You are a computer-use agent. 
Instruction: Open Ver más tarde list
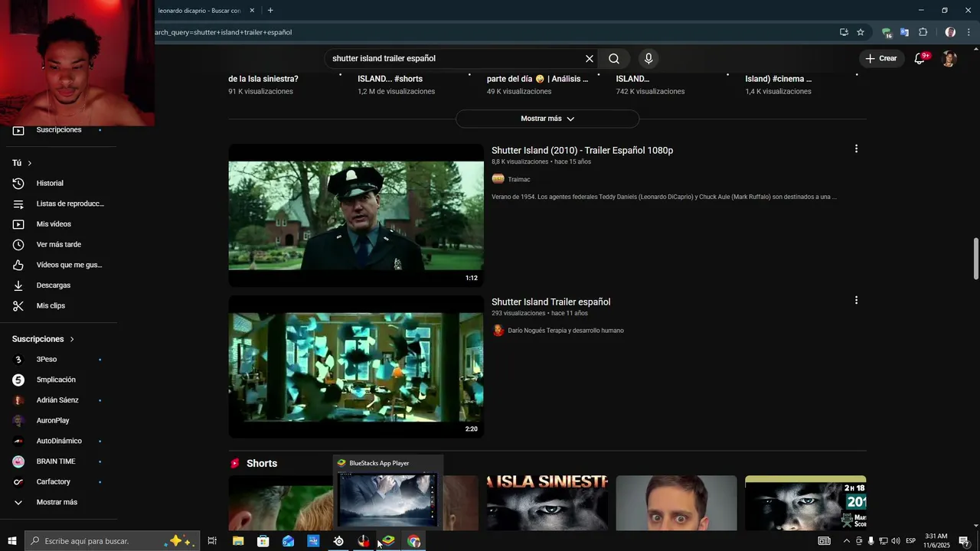tap(59, 245)
